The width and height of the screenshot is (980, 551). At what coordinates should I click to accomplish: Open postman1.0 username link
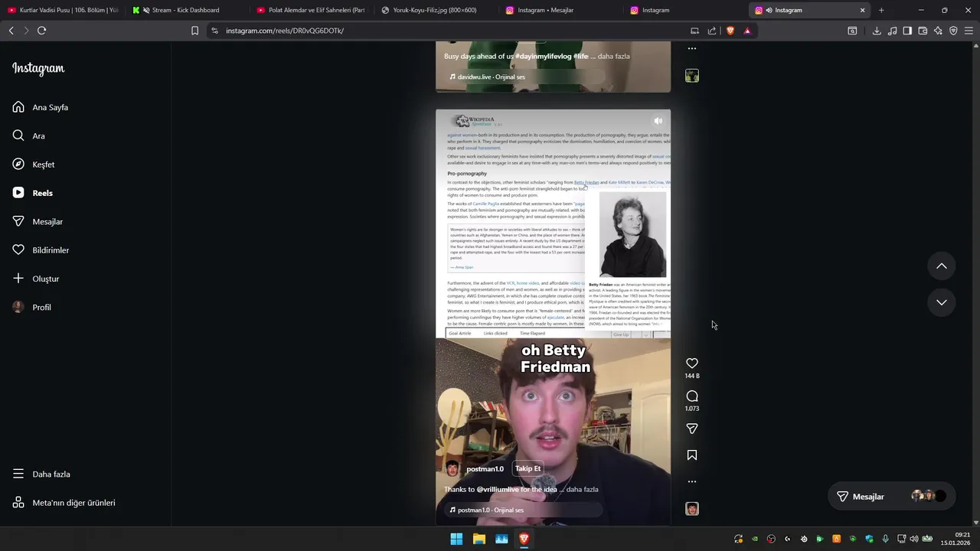point(485,469)
